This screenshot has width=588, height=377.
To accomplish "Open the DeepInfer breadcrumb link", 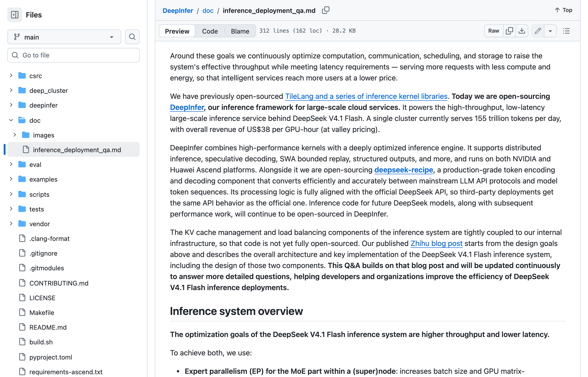I will click(x=178, y=11).
